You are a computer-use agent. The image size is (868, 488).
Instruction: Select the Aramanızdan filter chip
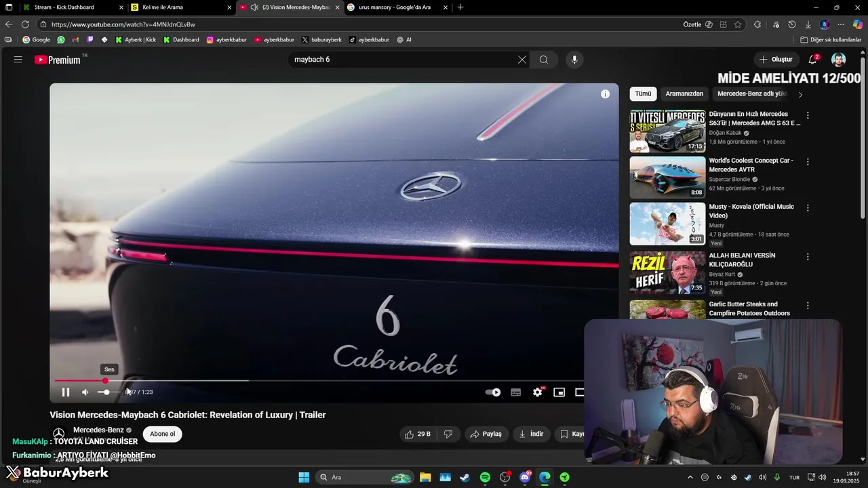[x=684, y=94]
